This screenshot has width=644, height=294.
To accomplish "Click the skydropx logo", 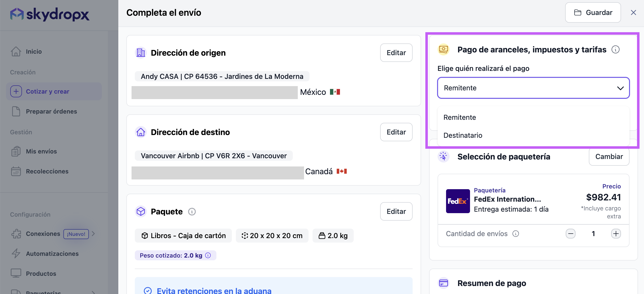I will click(x=49, y=14).
